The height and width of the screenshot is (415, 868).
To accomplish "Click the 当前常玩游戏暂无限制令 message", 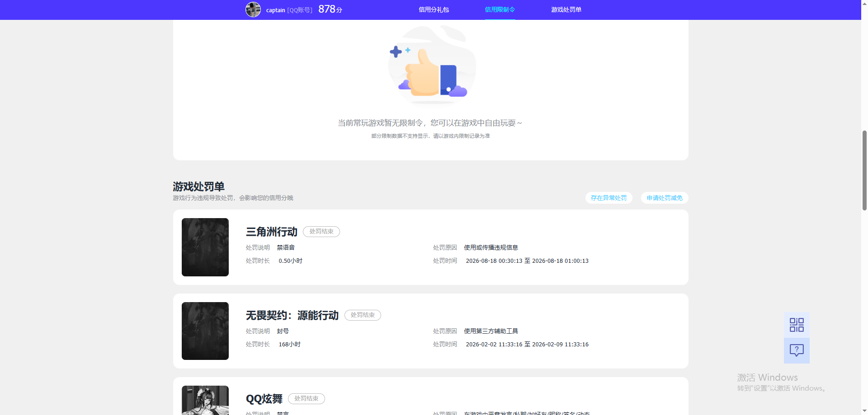I will (x=430, y=123).
